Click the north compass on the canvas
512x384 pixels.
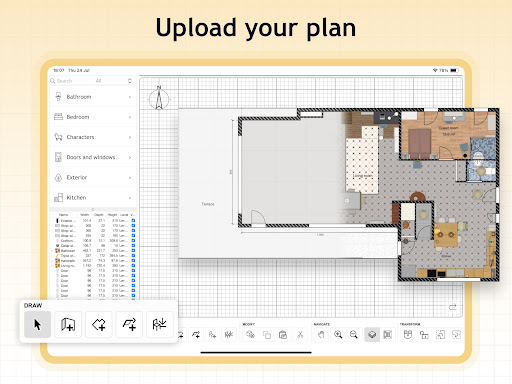[x=159, y=98]
